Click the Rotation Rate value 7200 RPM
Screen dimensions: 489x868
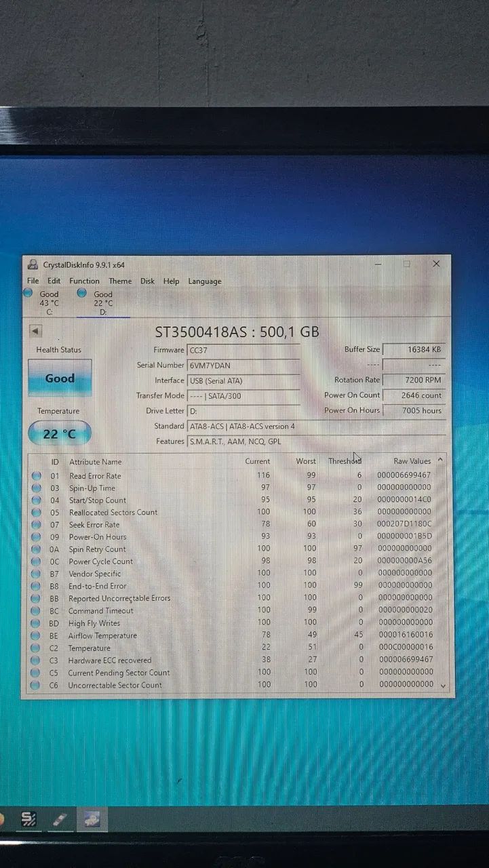pyautogui.click(x=414, y=380)
